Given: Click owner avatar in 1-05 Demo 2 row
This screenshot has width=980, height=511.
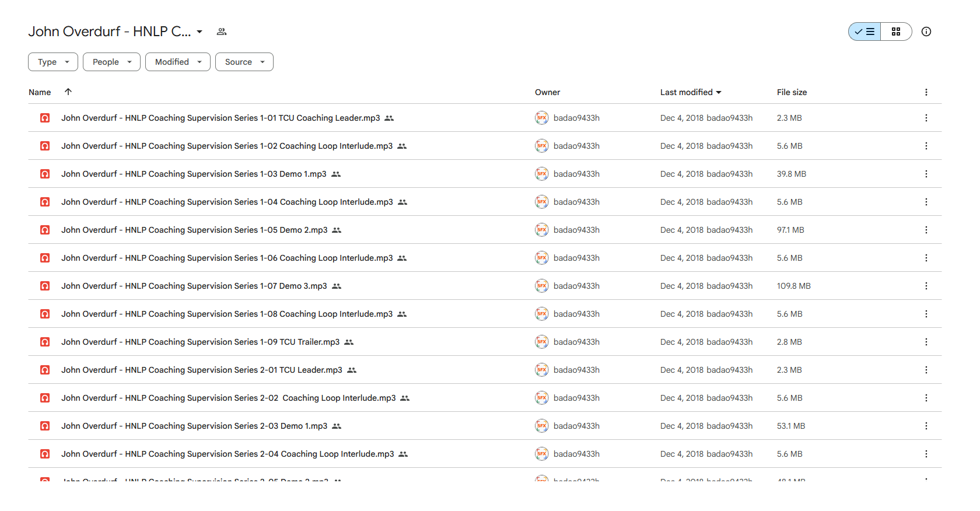Looking at the screenshot, I should (542, 230).
